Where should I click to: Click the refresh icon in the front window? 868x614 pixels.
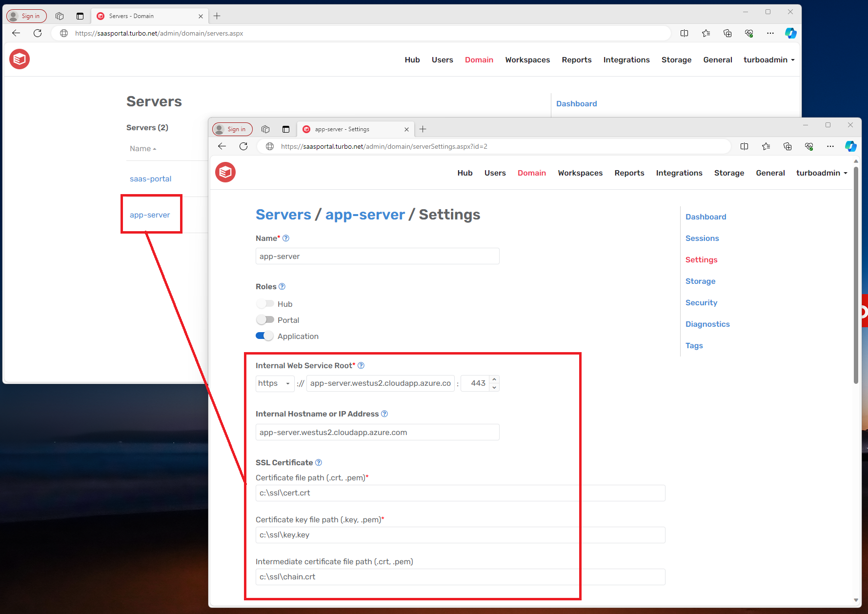(x=244, y=146)
